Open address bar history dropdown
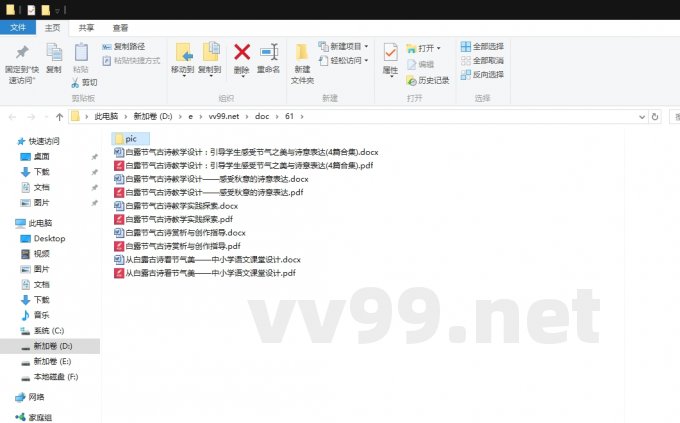Screen dimensions: 680x423 coord(642,117)
